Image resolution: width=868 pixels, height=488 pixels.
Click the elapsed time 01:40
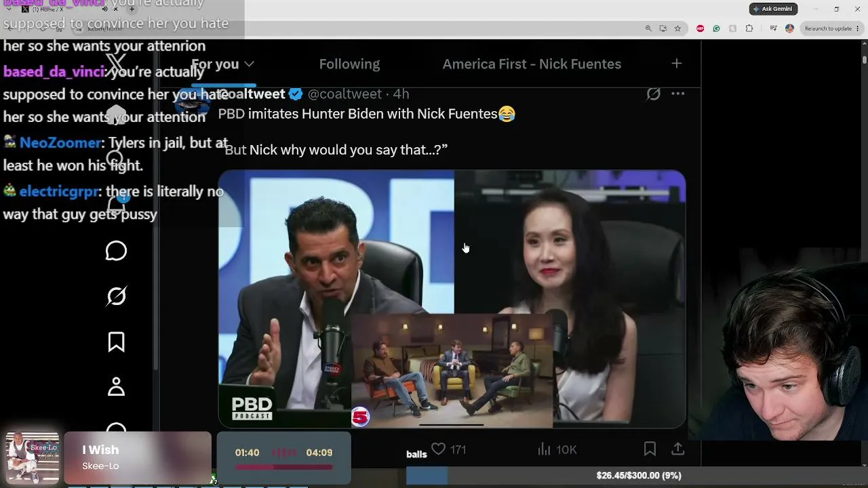(x=247, y=453)
